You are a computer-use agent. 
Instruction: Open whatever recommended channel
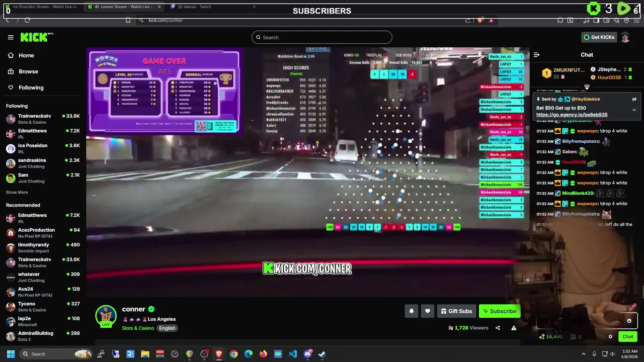point(43,277)
